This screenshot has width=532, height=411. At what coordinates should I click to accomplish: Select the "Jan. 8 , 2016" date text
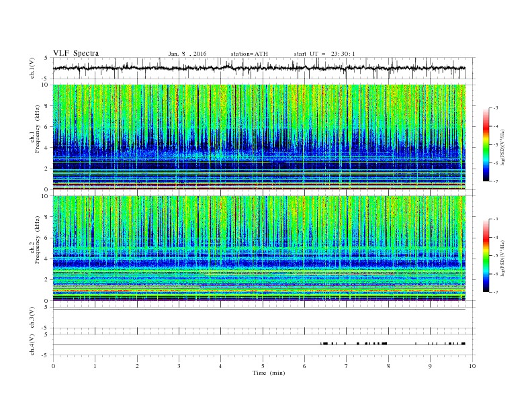[x=187, y=54]
